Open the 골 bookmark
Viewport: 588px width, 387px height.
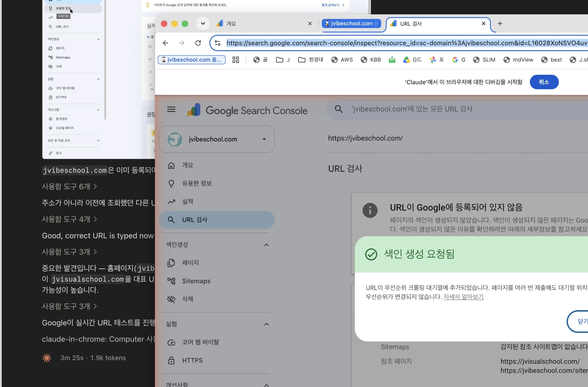click(x=260, y=60)
